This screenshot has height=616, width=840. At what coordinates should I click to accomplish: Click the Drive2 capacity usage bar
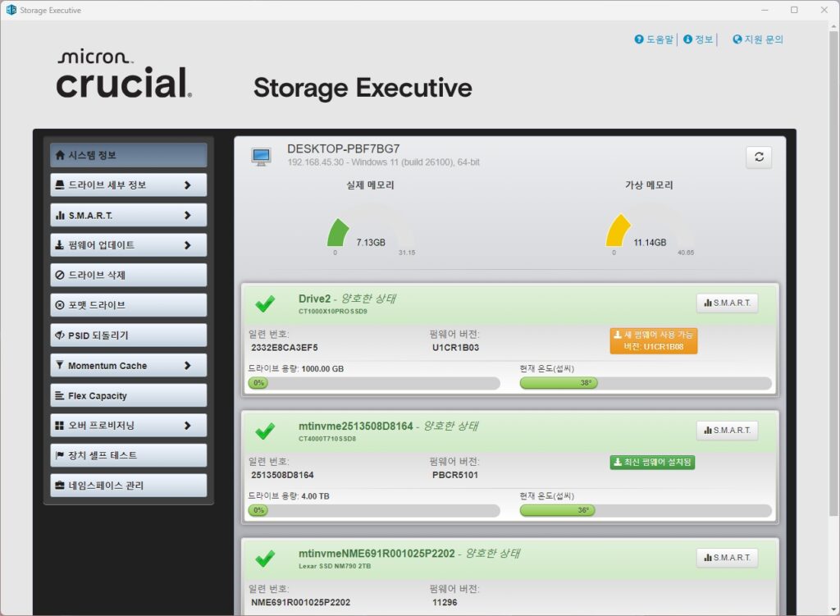tap(373, 383)
